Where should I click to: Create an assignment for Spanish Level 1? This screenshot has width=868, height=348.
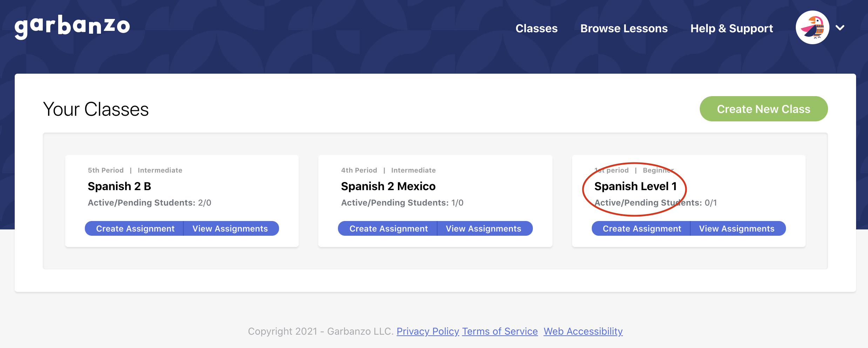tap(641, 228)
